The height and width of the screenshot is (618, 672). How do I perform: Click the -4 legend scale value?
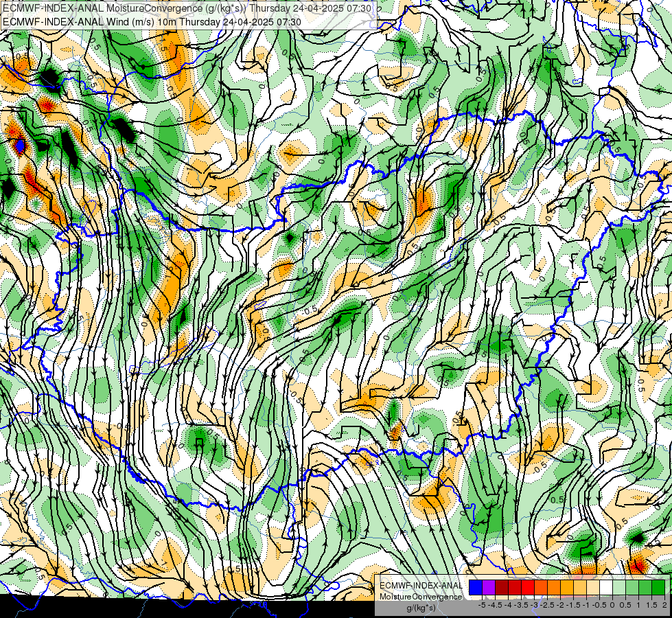point(508,605)
